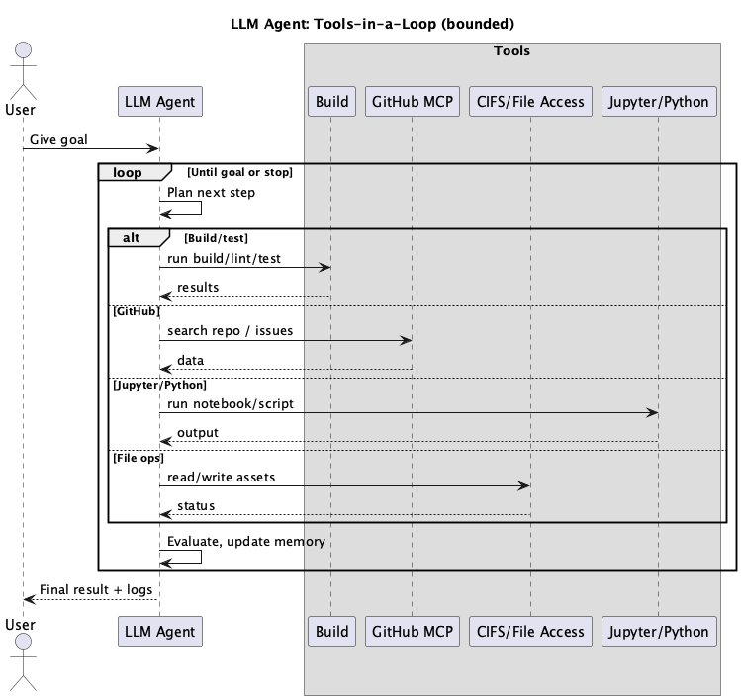Viewport: 741px width, 700px height.
Task: Select the footer Jupyter/Python participant box
Action: point(659,631)
